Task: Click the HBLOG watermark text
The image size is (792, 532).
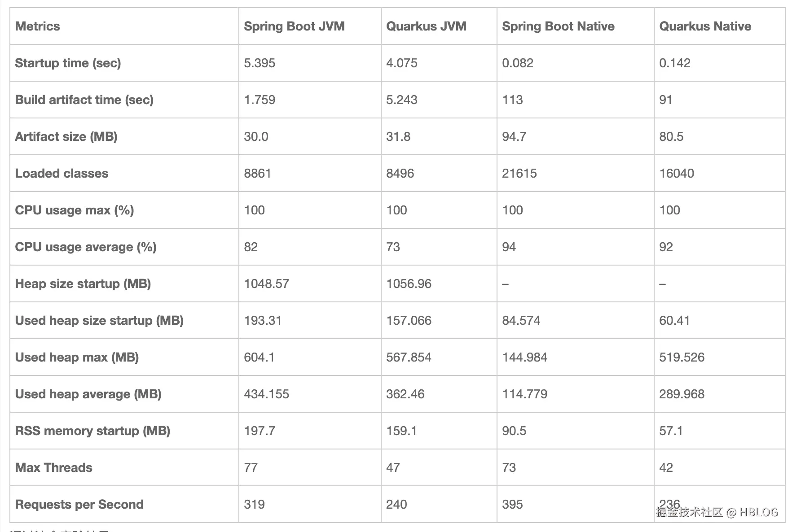Action: point(758,512)
